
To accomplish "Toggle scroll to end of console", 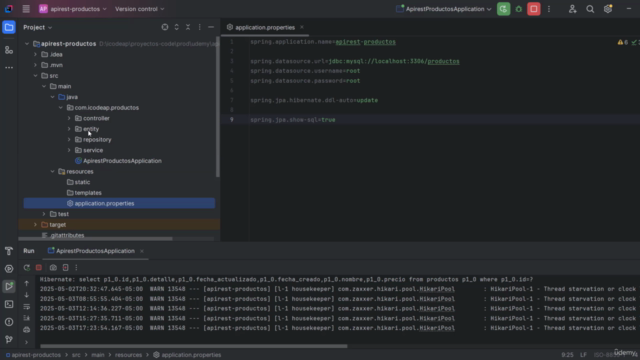I will pos(27,318).
